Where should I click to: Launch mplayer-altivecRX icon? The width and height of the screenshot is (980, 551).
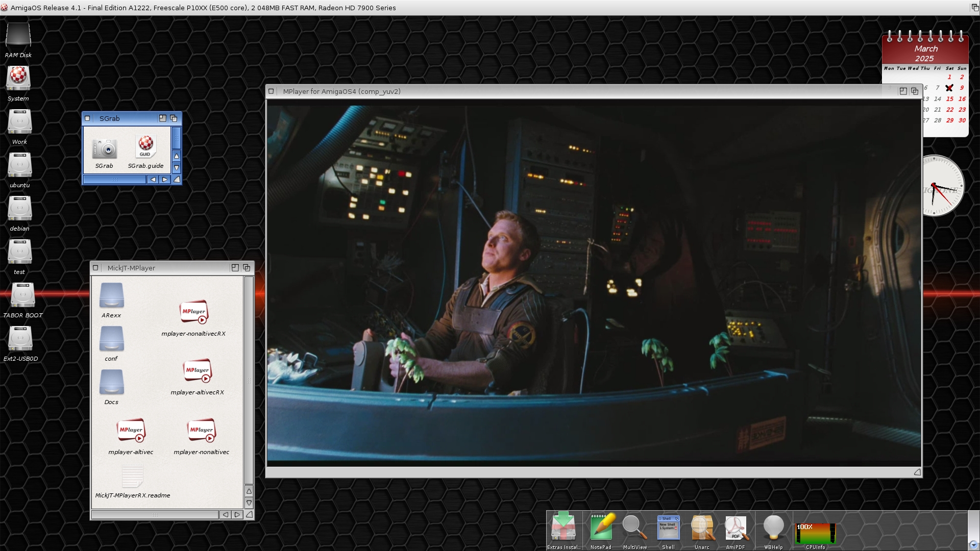[197, 371]
